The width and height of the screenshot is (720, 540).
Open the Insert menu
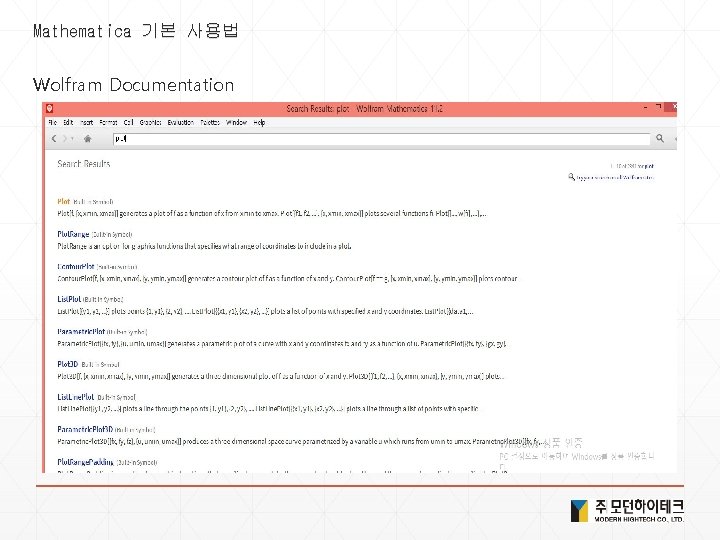pyautogui.click(x=87, y=123)
